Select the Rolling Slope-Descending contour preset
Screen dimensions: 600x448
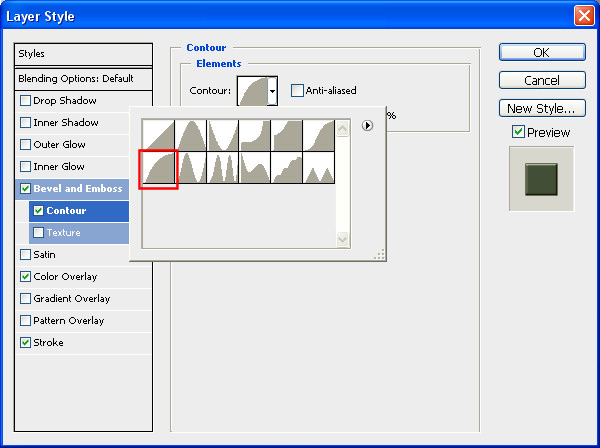pos(255,168)
